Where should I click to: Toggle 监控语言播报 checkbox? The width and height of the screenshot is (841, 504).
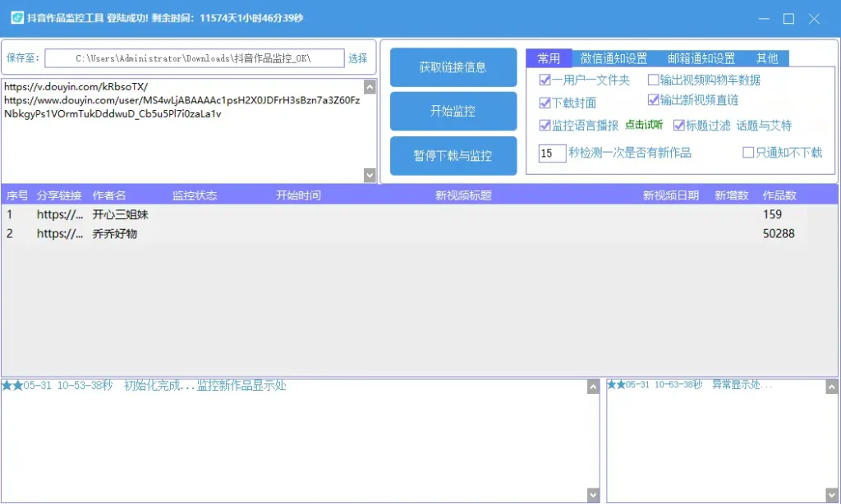545,125
